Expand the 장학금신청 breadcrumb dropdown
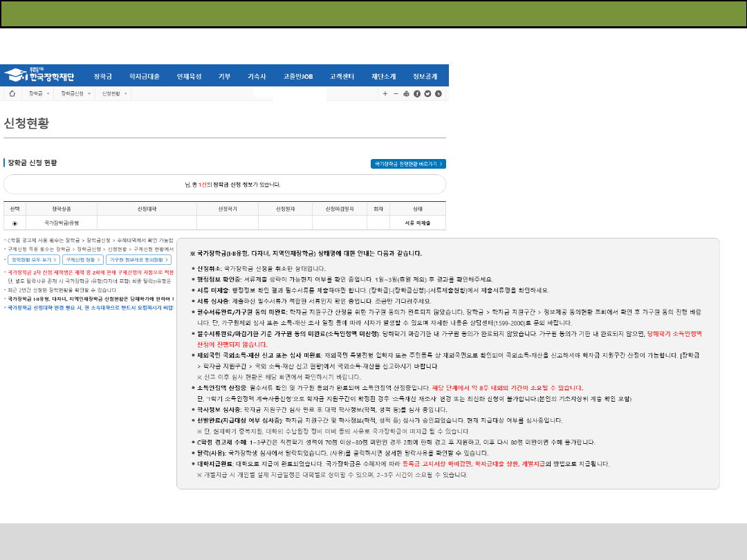 pyautogui.click(x=75, y=93)
